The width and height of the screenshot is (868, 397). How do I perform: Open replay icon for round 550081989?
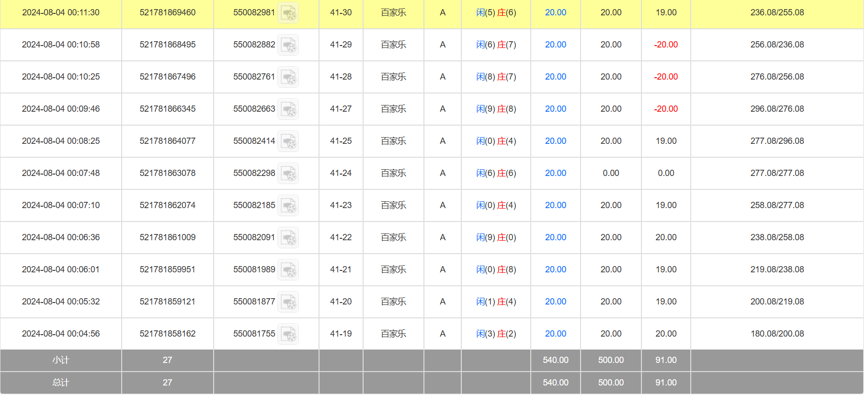tap(288, 270)
